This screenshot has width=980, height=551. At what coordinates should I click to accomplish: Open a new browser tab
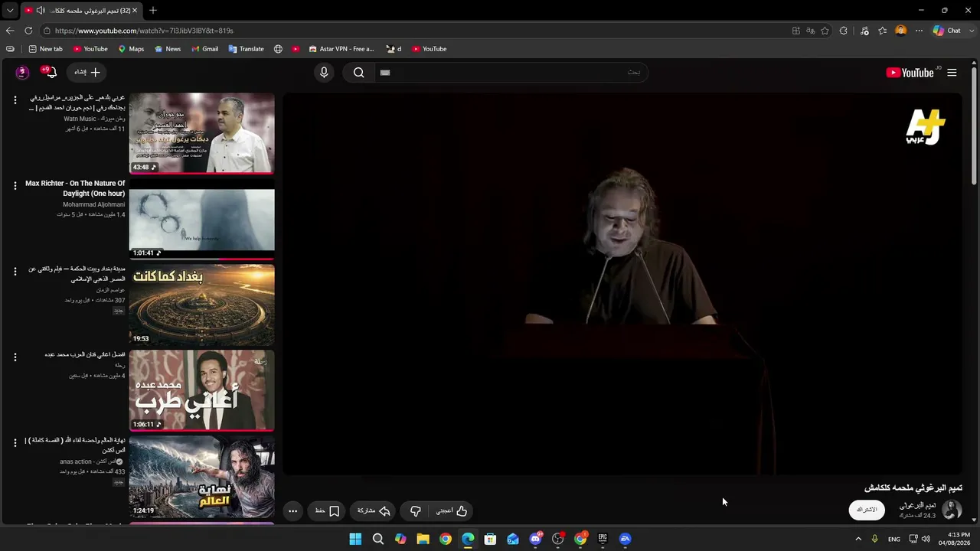click(x=153, y=11)
